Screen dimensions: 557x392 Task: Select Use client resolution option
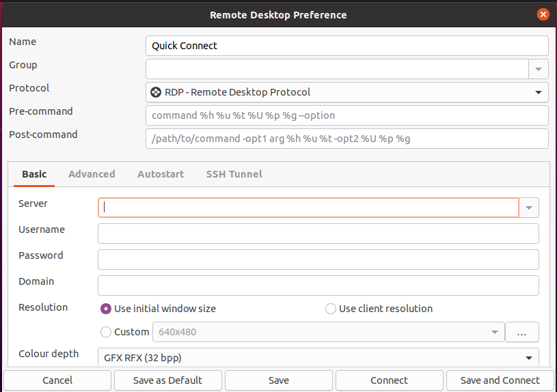point(379,309)
